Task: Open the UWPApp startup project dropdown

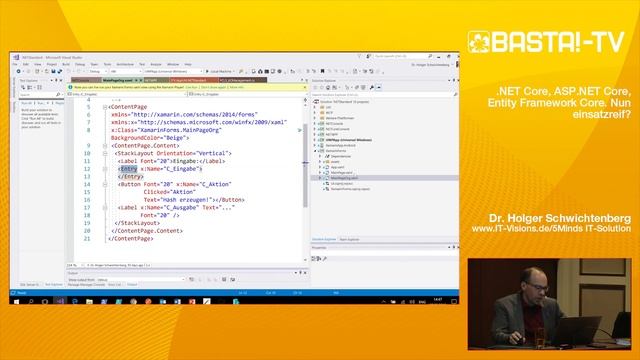Action: 173,71
